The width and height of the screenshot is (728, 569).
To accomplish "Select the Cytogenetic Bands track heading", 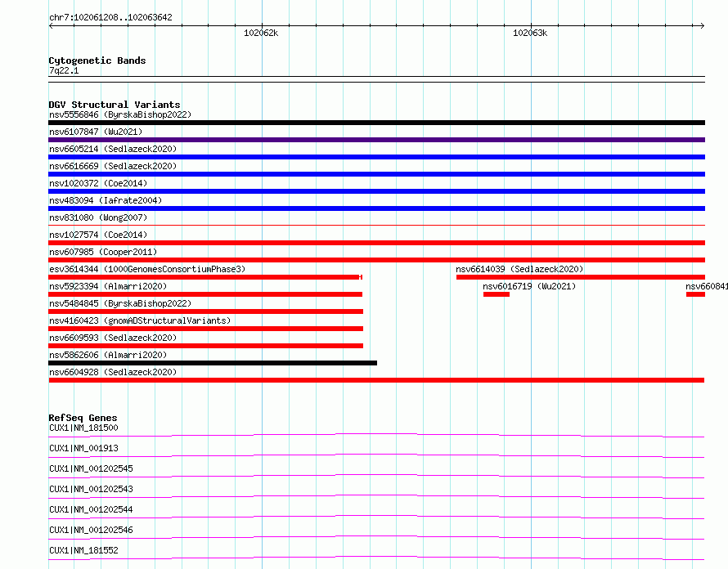I will click(x=97, y=60).
